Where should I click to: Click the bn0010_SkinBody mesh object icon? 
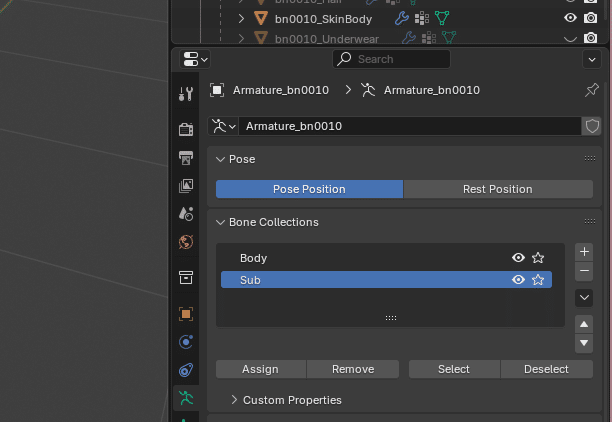point(261,18)
